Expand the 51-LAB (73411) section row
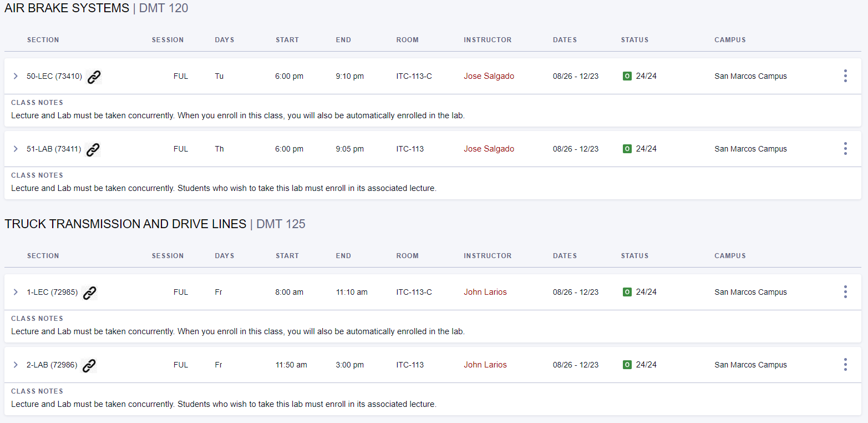 pyautogui.click(x=16, y=149)
